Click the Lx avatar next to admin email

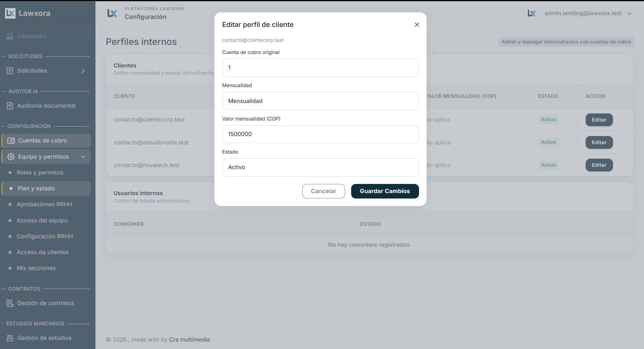(532, 13)
